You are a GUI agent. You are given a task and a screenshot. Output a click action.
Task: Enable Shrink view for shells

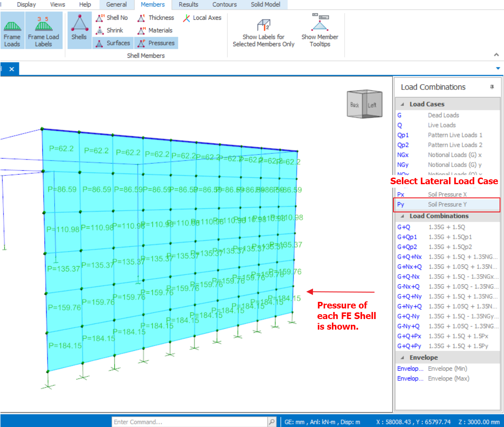coord(110,30)
